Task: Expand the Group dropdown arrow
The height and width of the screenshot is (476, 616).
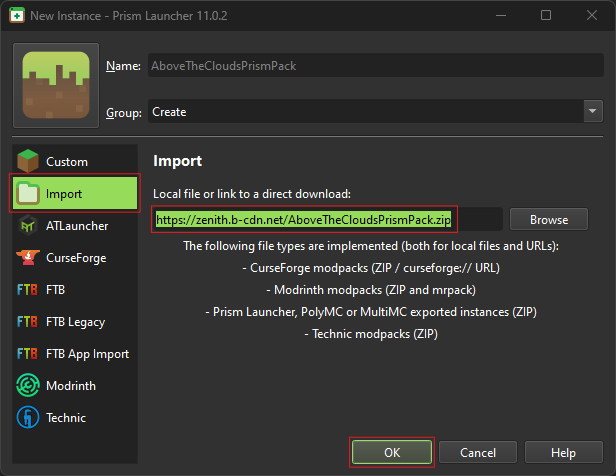Action: pos(593,112)
